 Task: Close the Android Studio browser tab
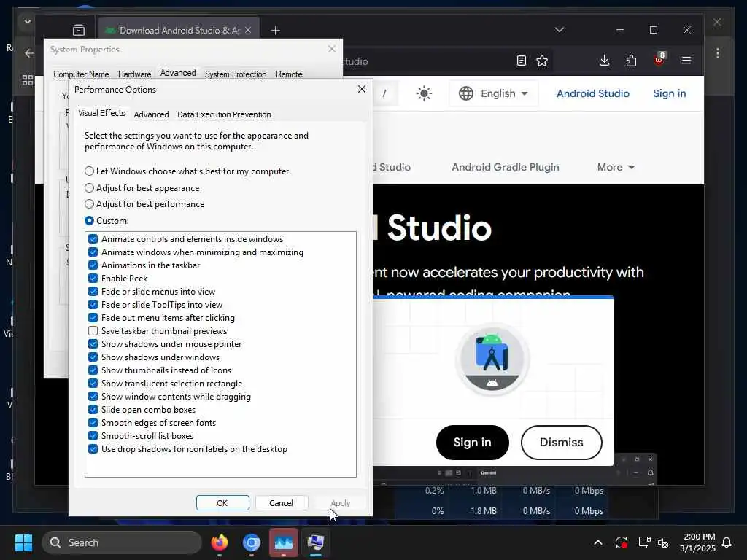(248, 31)
